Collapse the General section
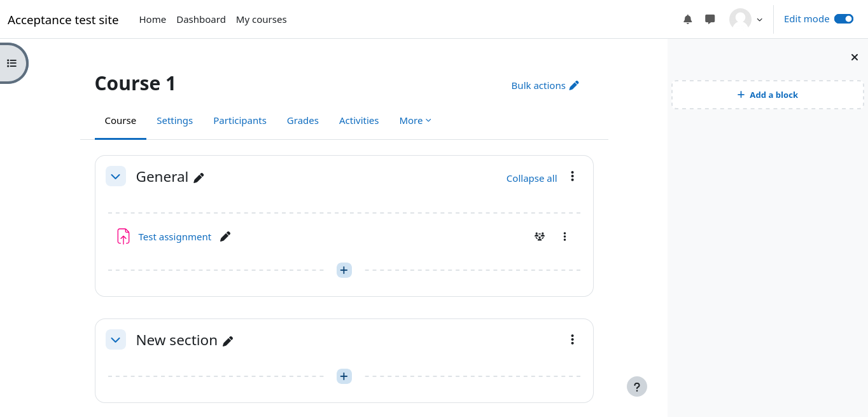This screenshot has width=868, height=417. (x=115, y=177)
